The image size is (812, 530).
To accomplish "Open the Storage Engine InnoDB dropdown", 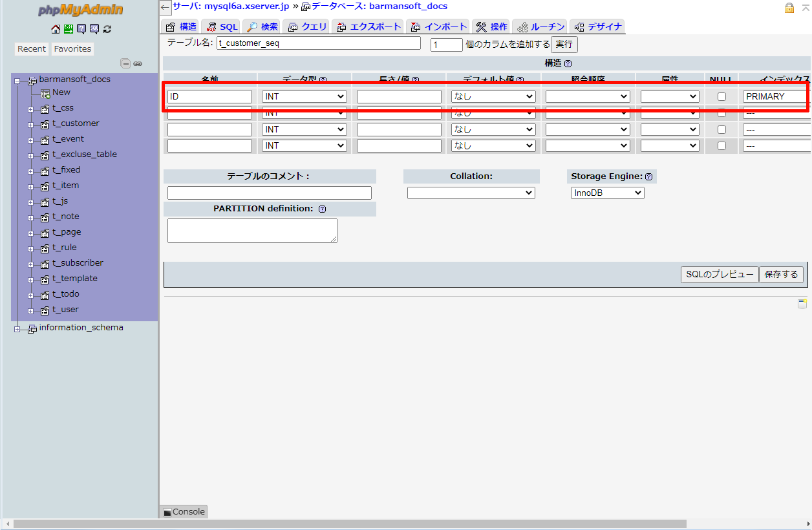I will [607, 193].
